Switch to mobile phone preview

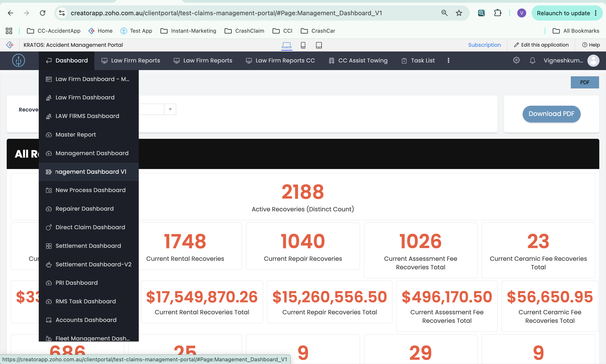click(303, 45)
